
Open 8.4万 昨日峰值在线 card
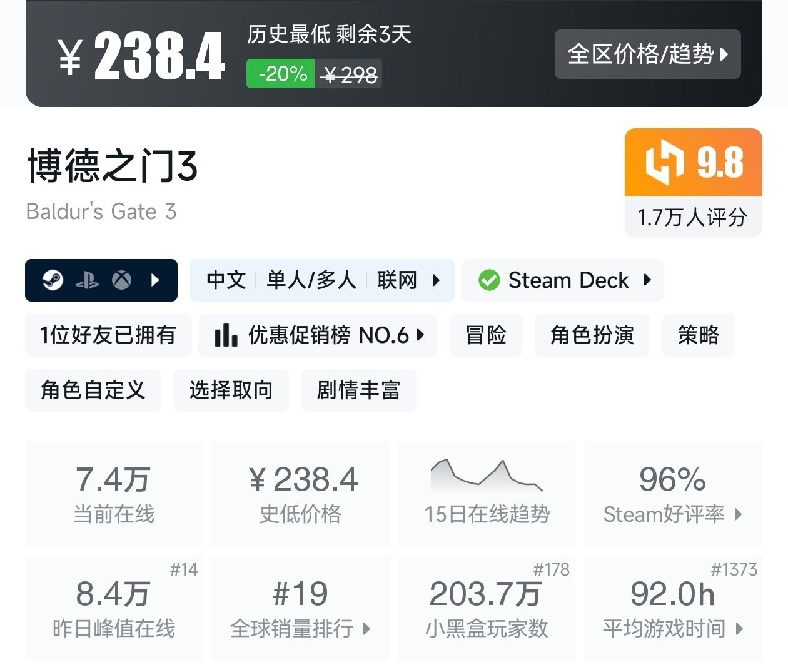pos(114,608)
